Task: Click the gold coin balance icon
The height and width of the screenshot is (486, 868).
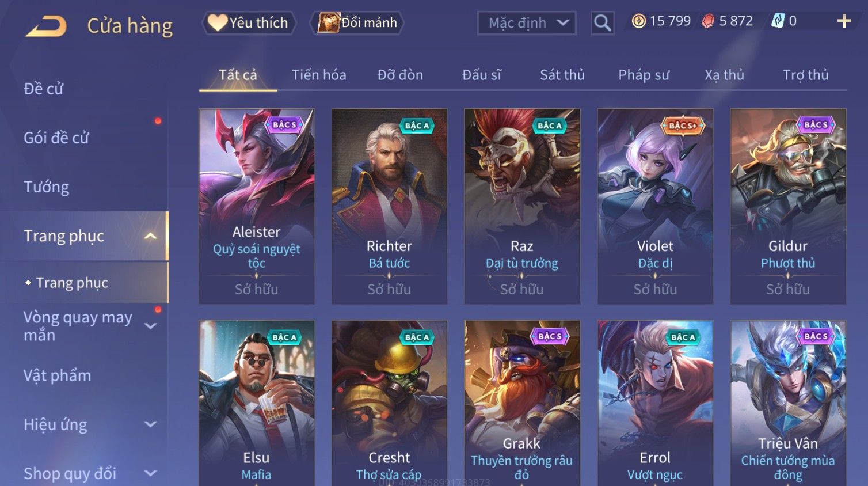Action: (x=638, y=21)
